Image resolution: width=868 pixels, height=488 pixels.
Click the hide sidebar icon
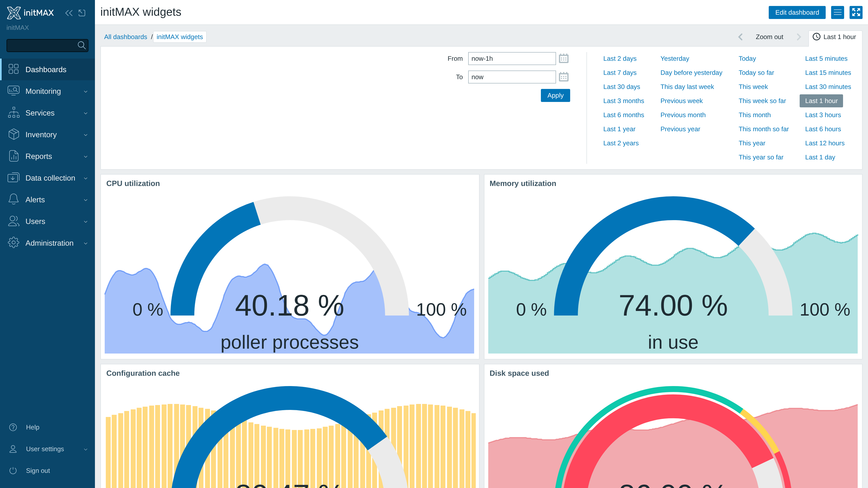[82, 13]
